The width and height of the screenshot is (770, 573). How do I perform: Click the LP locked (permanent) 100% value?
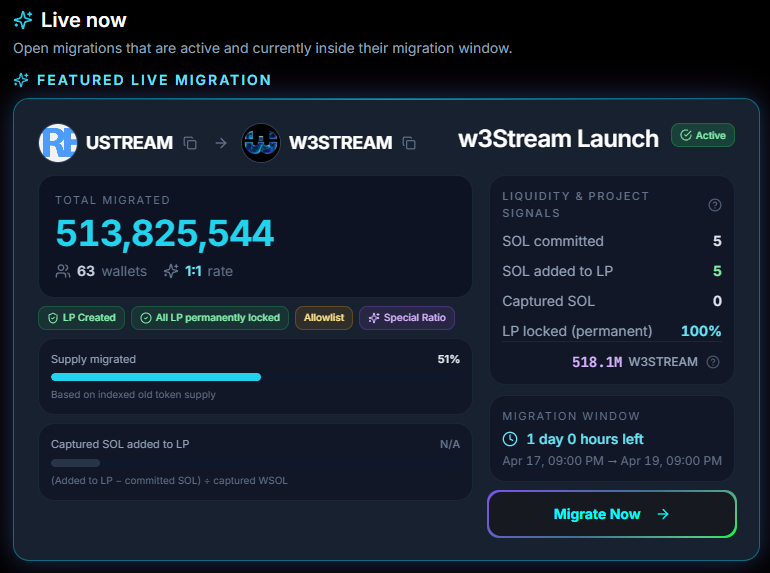(701, 331)
